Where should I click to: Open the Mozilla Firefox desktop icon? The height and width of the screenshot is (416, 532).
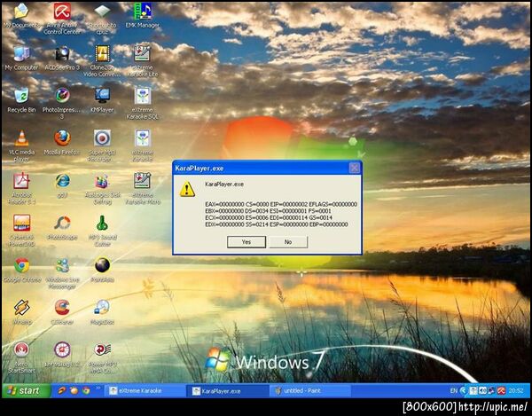point(62,143)
